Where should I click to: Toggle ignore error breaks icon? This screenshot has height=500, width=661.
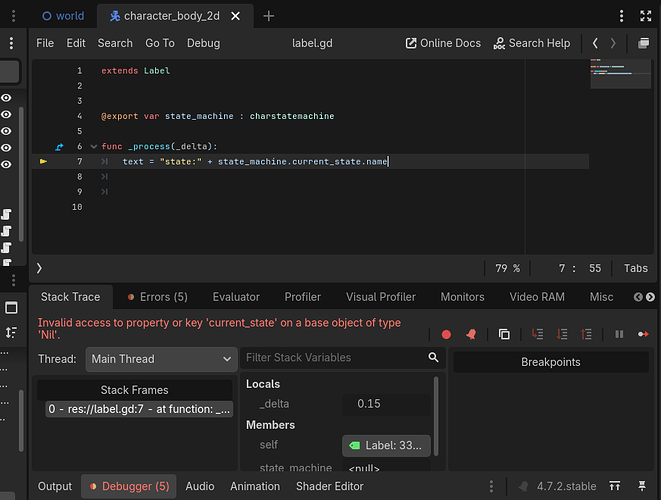[x=471, y=334]
